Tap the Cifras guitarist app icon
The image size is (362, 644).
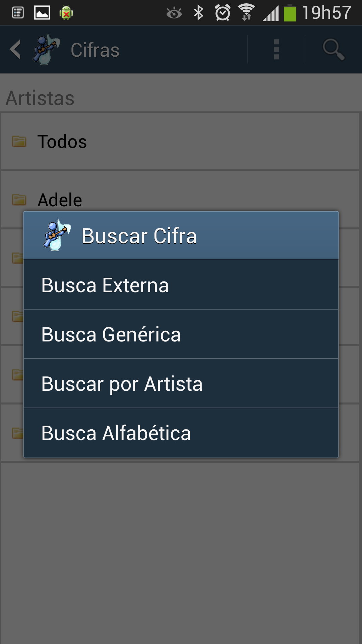coord(46,50)
